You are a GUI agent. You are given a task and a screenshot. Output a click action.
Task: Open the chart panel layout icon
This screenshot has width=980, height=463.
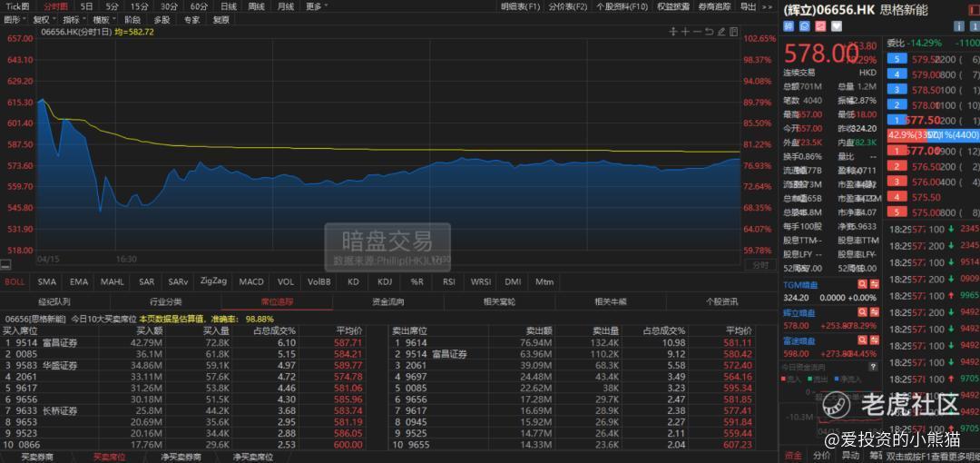point(734,31)
